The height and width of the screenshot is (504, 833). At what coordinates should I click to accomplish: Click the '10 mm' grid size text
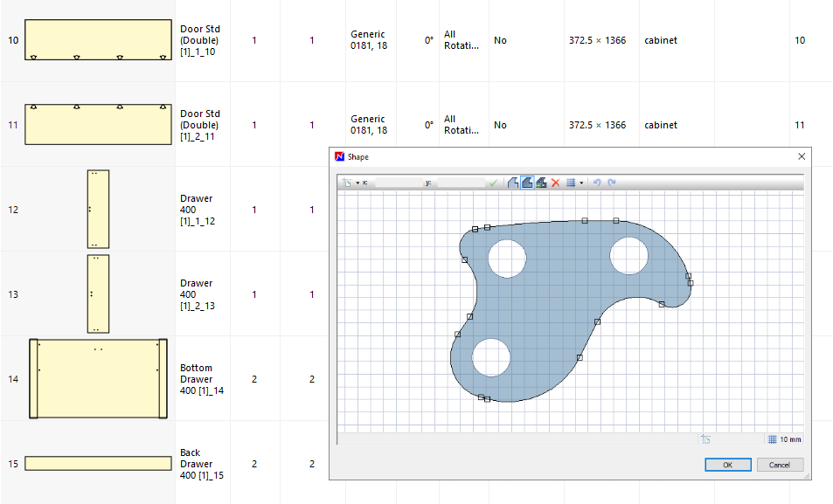[x=790, y=439]
